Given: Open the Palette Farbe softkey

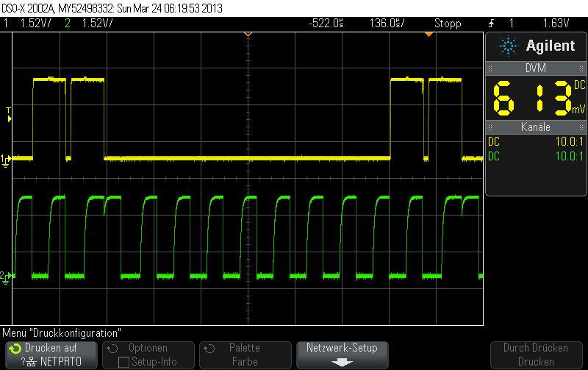Looking at the screenshot, I should (245, 355).
